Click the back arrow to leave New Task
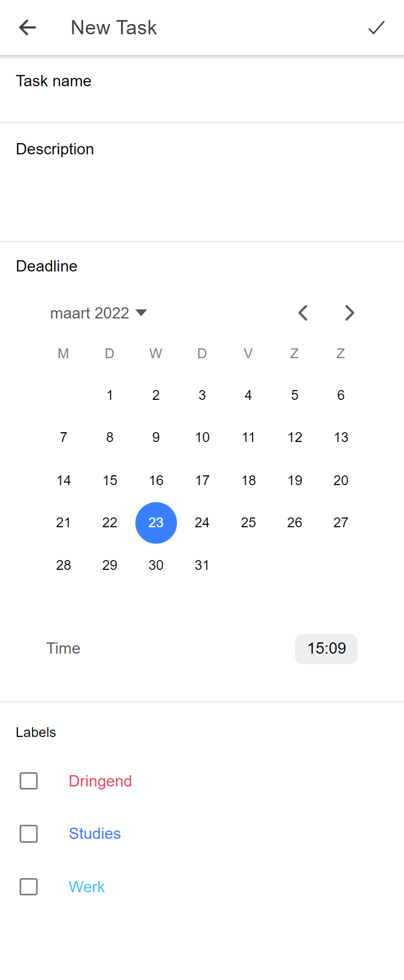 tap(27, 27)
